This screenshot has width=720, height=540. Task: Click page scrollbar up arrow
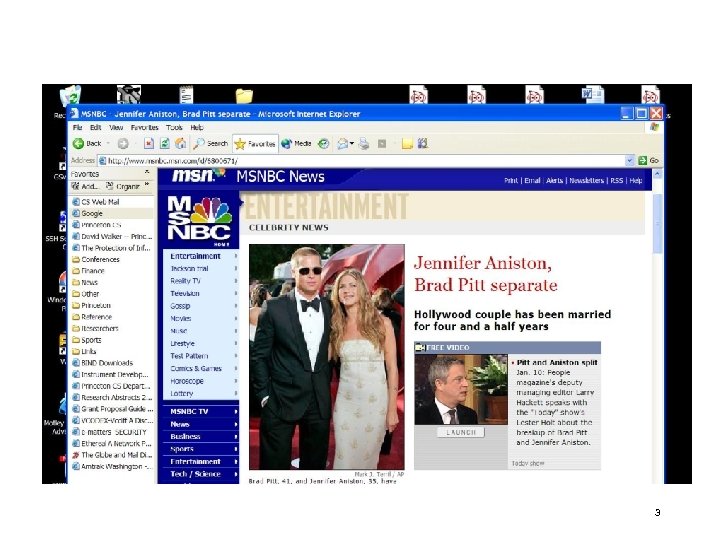point(657,174)
